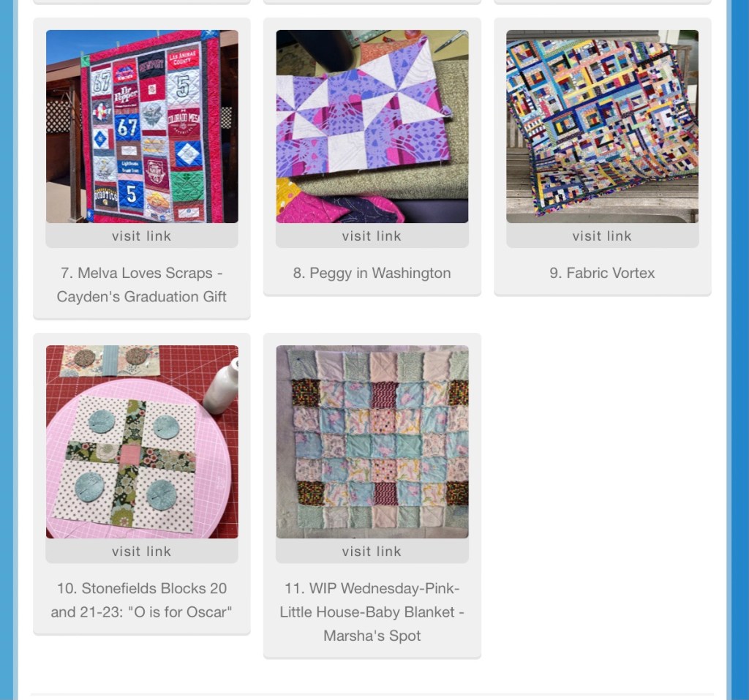The width and height of the screenshot is (749, 700).
Task: Click visit link under Melva Loves Scraps image
Action: click(142, 236)
